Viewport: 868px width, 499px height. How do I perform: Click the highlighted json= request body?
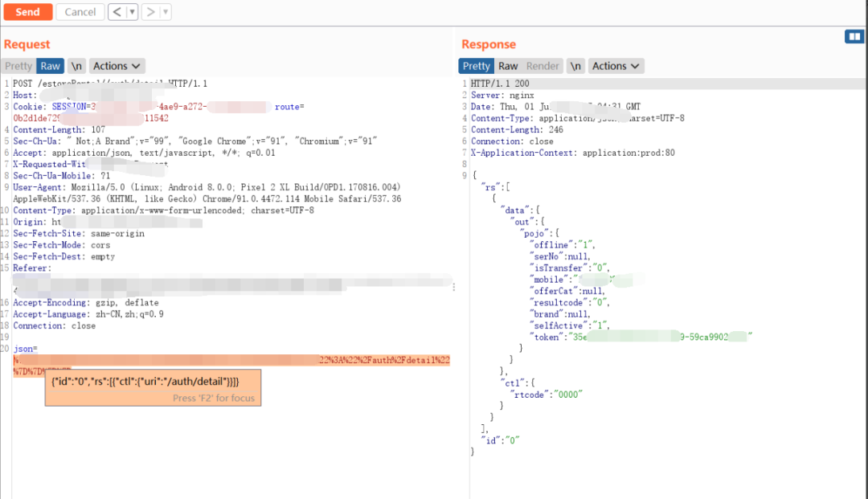tap(233, 361)
